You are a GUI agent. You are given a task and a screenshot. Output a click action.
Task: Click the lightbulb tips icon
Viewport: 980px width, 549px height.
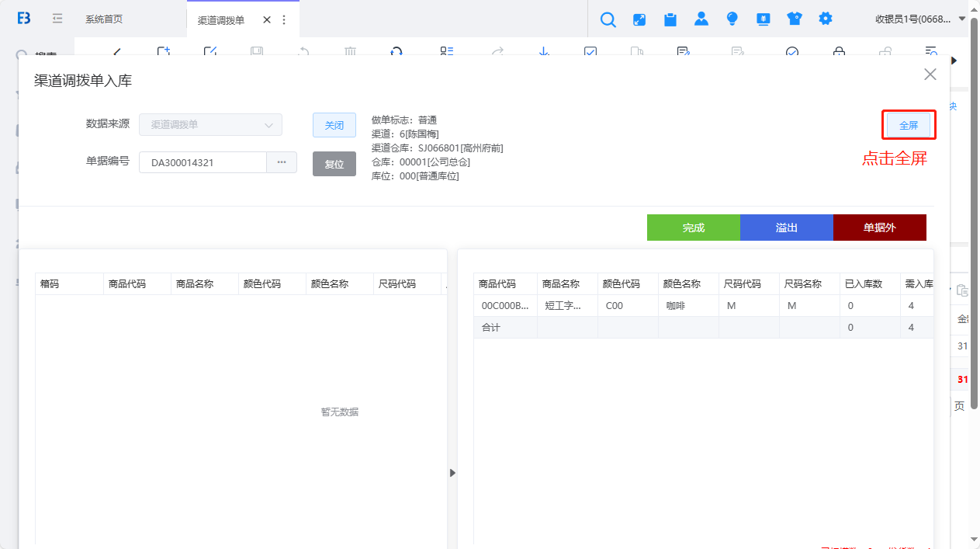click(x=732, y=19)
